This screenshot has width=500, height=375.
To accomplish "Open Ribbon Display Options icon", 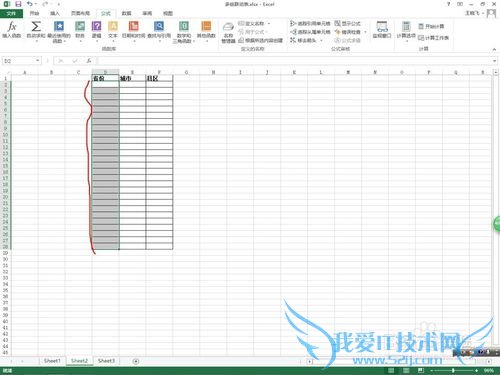I will coord(460,4).
